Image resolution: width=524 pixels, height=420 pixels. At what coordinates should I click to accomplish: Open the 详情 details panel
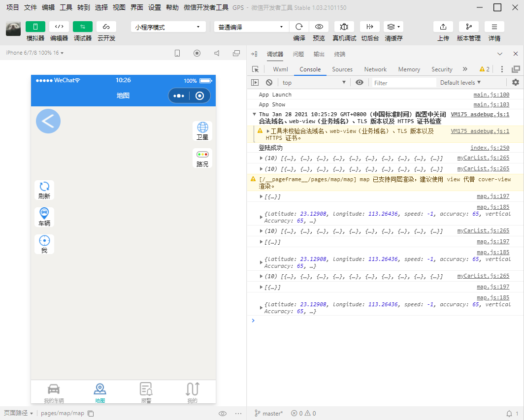(494, 27)
